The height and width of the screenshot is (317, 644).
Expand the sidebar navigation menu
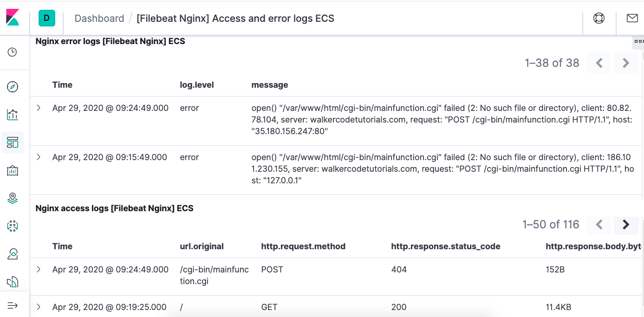click(x=13, y=305)
